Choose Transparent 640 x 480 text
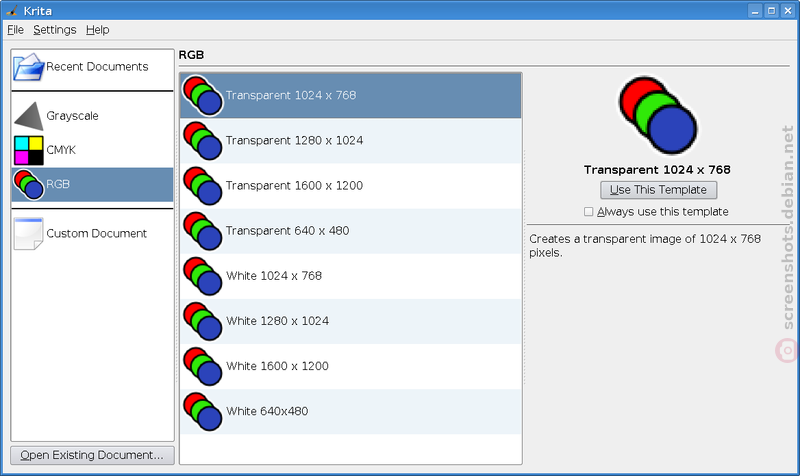Image resolution: width=800 pixels, height=476 pixels. 287,231
